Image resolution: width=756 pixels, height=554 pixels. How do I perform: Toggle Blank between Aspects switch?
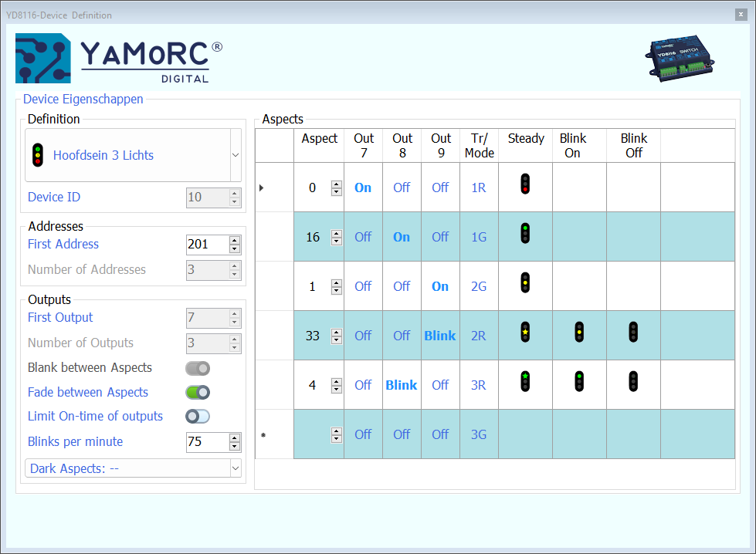(x=198, y=368)
